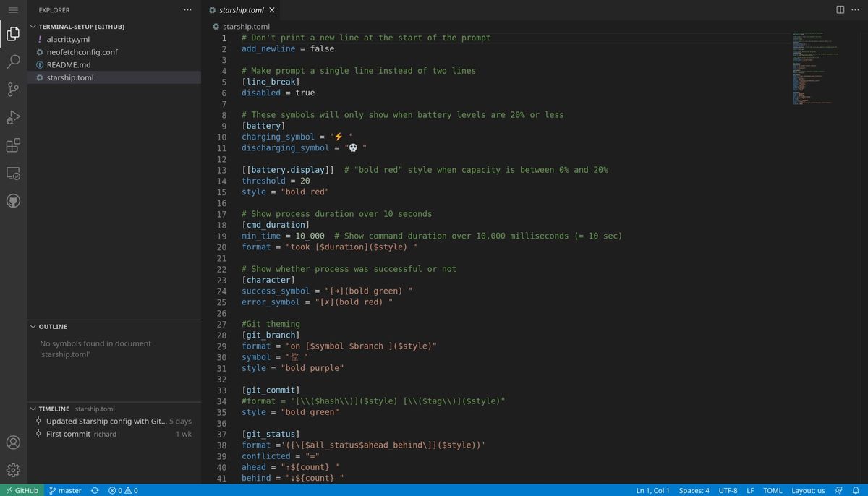Open the Search view in the Activity Bar
The image size is (868, 496).
12,61
